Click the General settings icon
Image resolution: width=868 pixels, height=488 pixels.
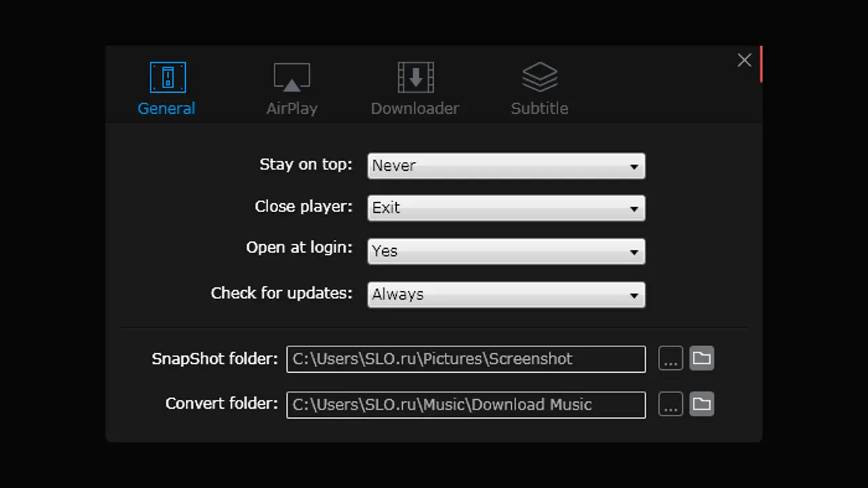(x=167, y=78)
